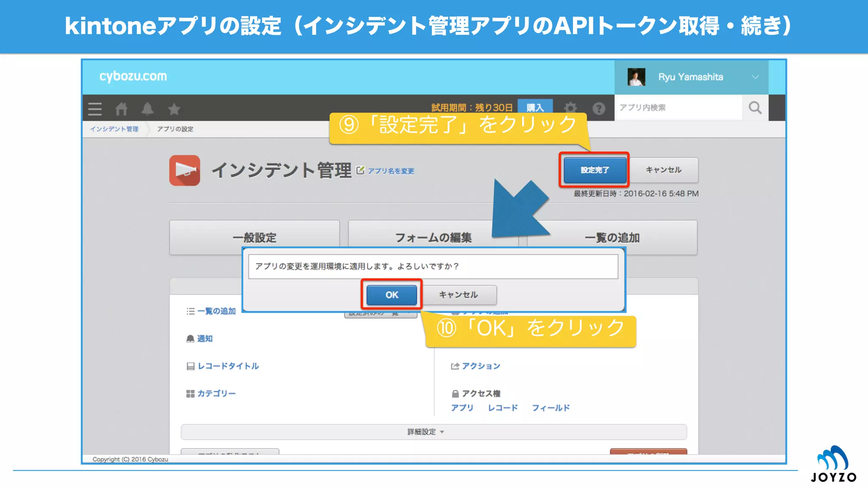Confirm the dialog with OK
868x488 pixels.
(x=392, y=295)
